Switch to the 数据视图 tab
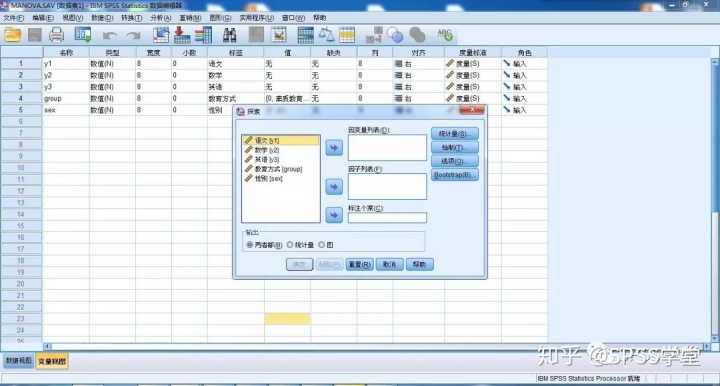Viewport: 720px width, 386px height. (18, 361)
